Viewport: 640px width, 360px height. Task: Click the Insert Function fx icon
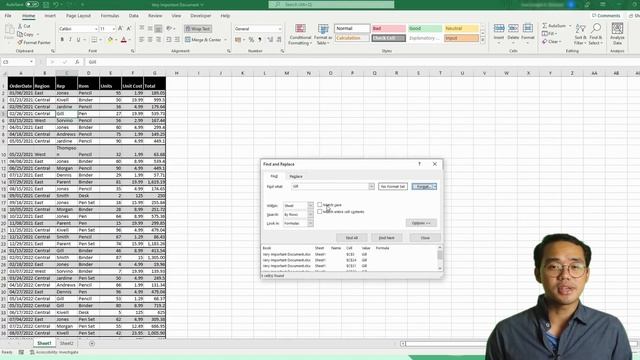[77, 62]
